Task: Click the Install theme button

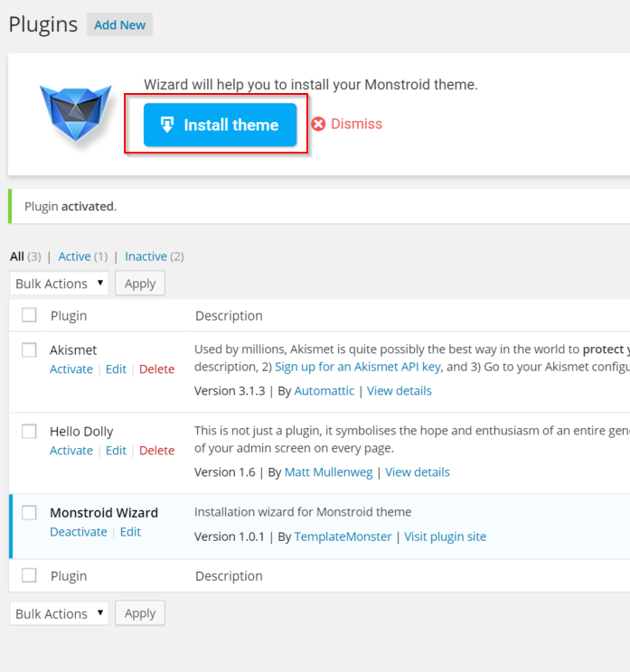Action: tap(220, 125)
